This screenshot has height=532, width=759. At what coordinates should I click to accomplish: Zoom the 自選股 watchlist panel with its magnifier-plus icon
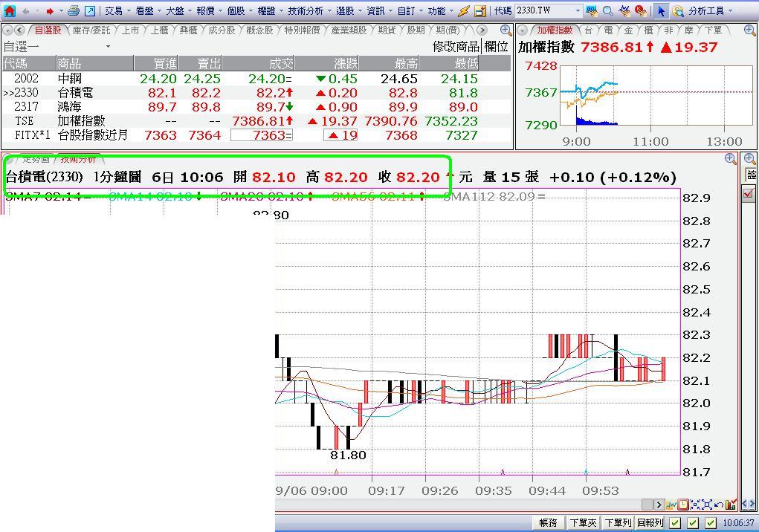(506, 30)
